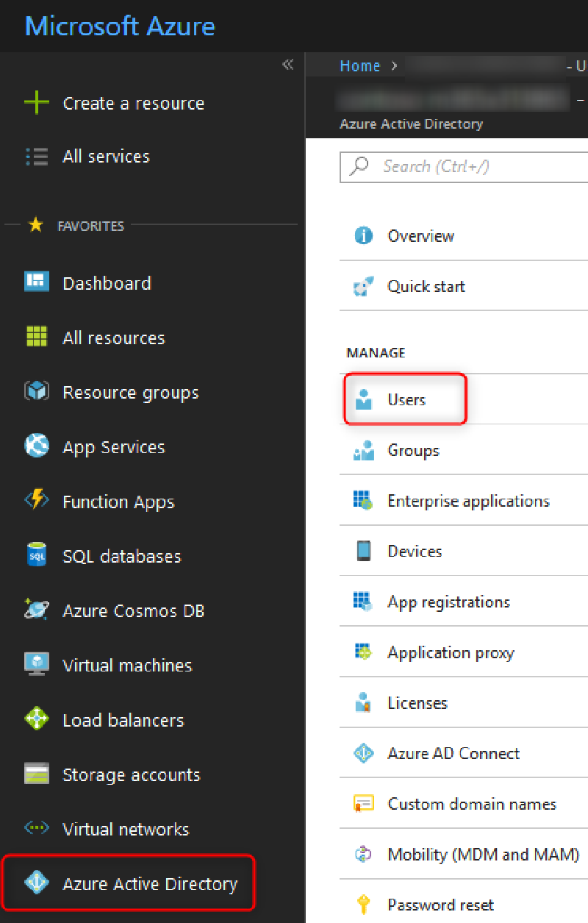Screen dimensions: 588x923
Task: Open Create a resource
Action: click(x=134, y=104)
